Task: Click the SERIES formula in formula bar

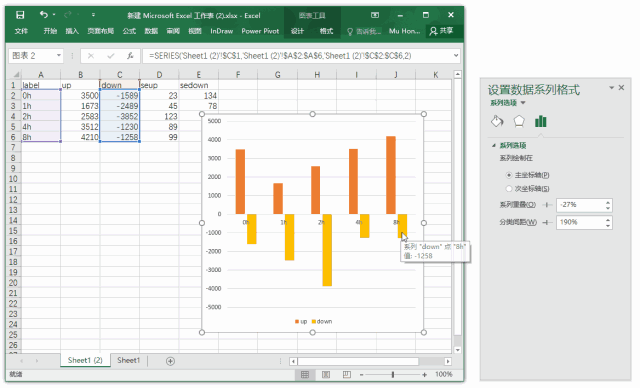Action: click(x=280, y=56)
